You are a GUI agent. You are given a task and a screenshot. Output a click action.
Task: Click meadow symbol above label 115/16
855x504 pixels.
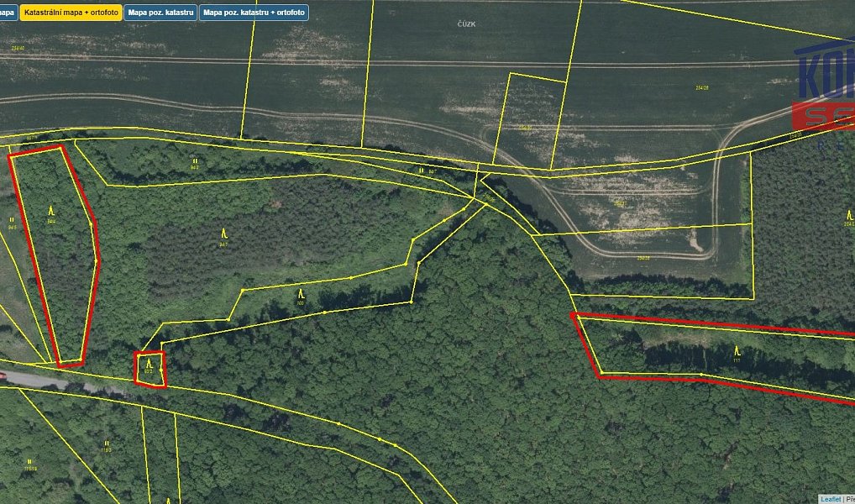click(29, 462)
